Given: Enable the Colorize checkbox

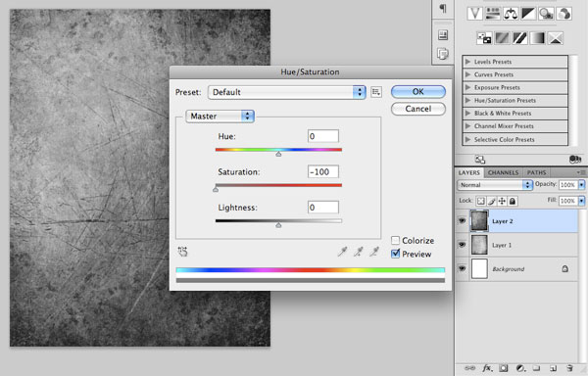Looking at the screenshot, I should (395, 240).
